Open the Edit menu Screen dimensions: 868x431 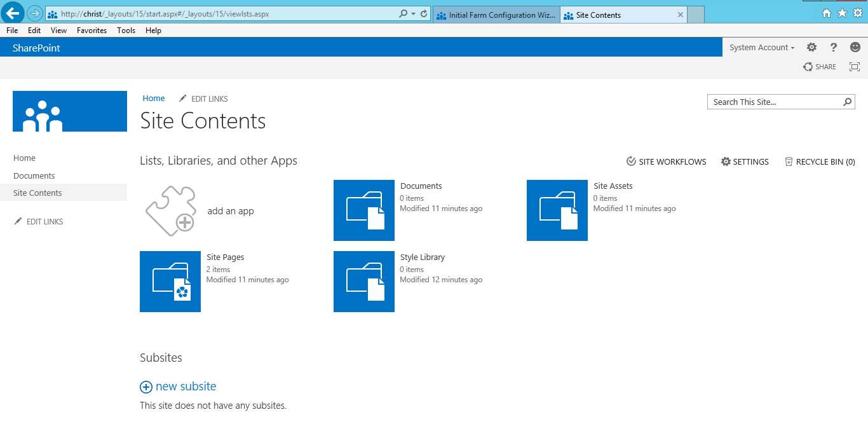tap(34, 31)
